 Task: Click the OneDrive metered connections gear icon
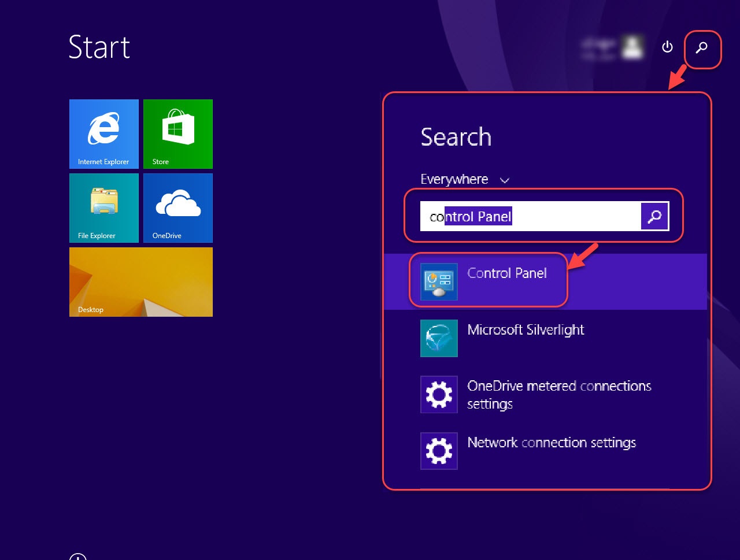439,395
